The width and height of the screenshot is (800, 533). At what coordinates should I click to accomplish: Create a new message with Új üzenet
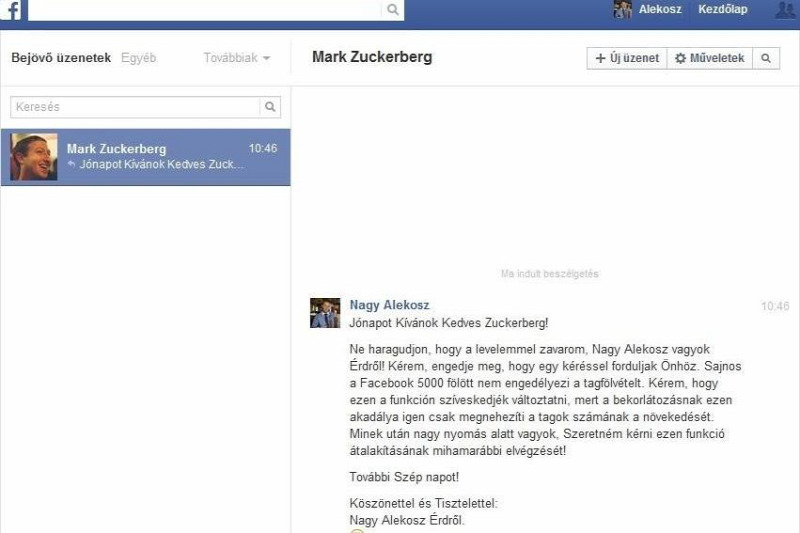(627, 58)
